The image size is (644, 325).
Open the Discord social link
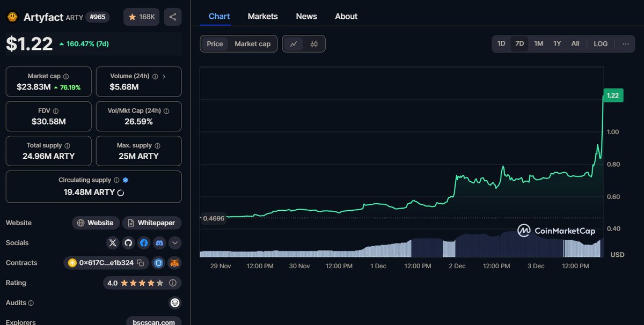[159, 243]
